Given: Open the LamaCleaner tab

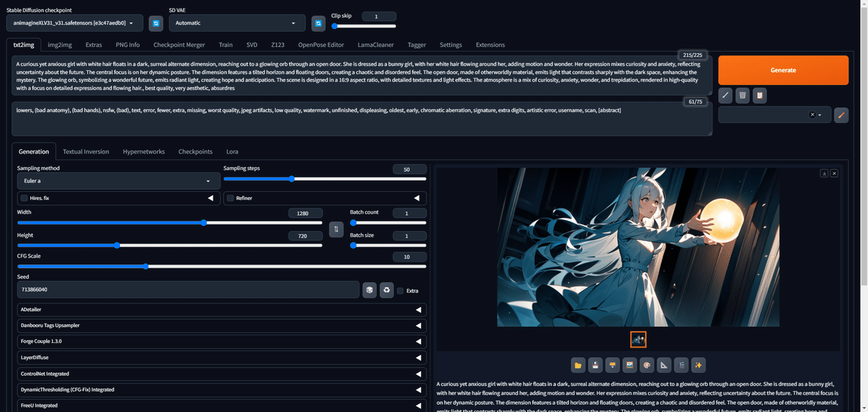Looking at the screenshot, I should click(376, 45).
